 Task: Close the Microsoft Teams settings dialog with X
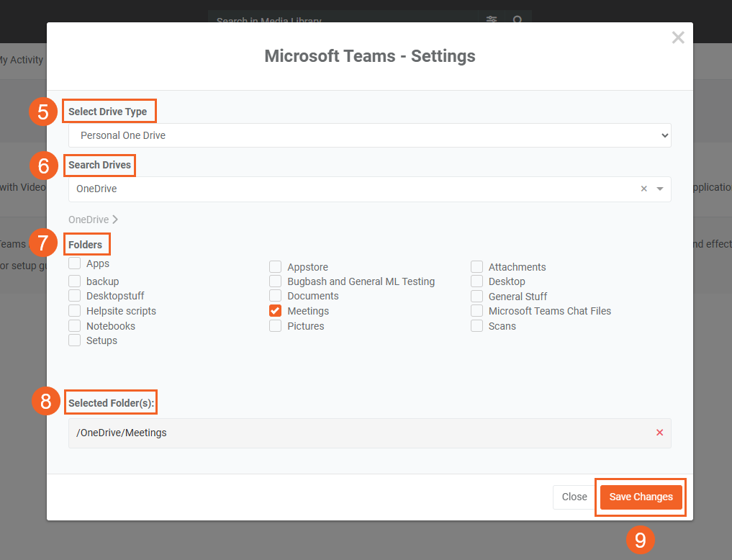click(677, 37)
